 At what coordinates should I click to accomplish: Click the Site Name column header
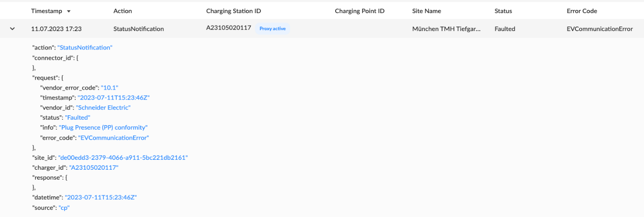coord(427,11)
